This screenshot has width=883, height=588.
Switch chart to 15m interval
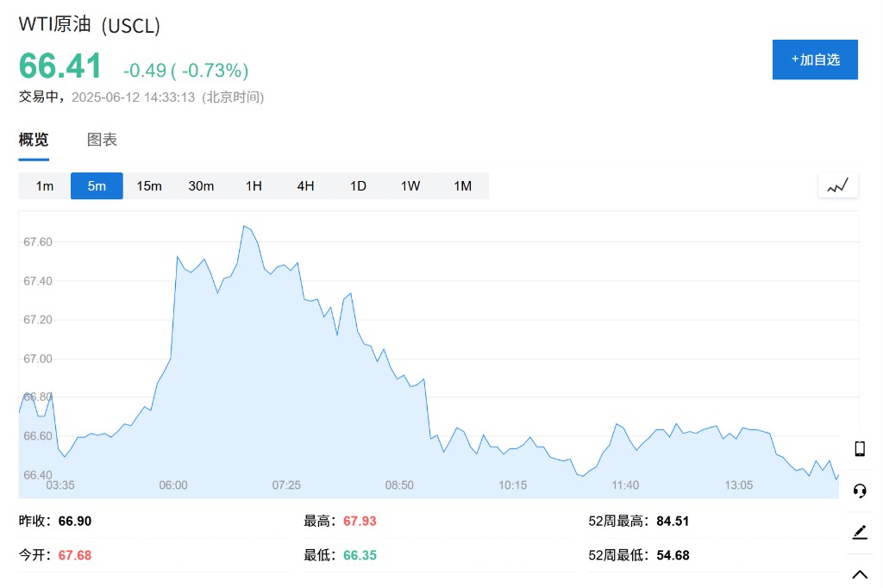(149, 186)
